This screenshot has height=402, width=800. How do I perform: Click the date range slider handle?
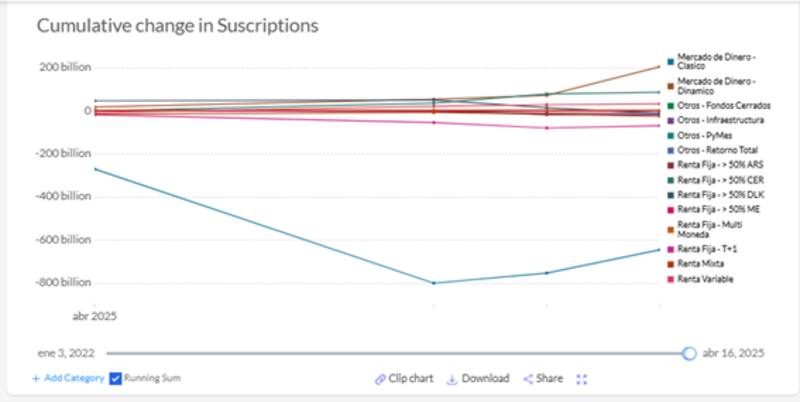(689, 353)
